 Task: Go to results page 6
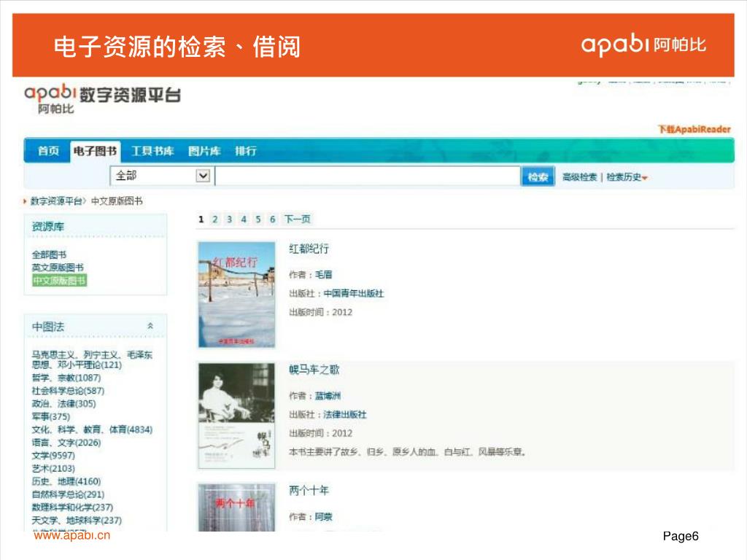272,219
